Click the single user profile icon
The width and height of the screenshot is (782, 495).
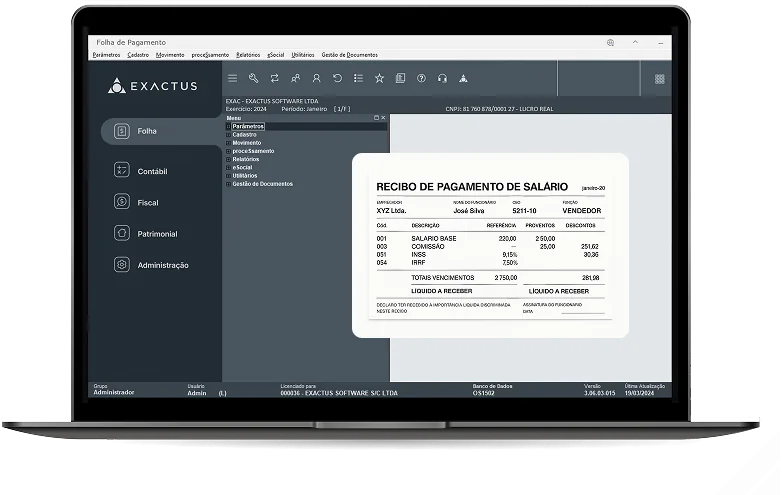click(316, 78)
